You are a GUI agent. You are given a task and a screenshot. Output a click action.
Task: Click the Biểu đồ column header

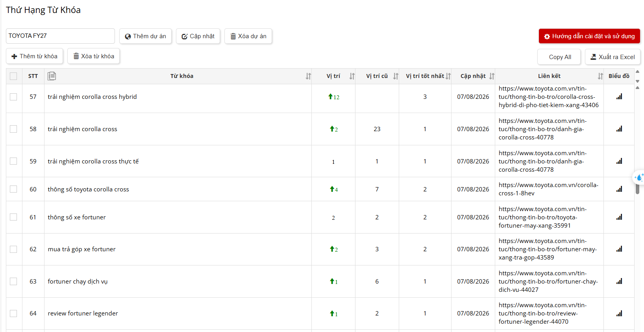pyautogui.click(x=619, y=76)
